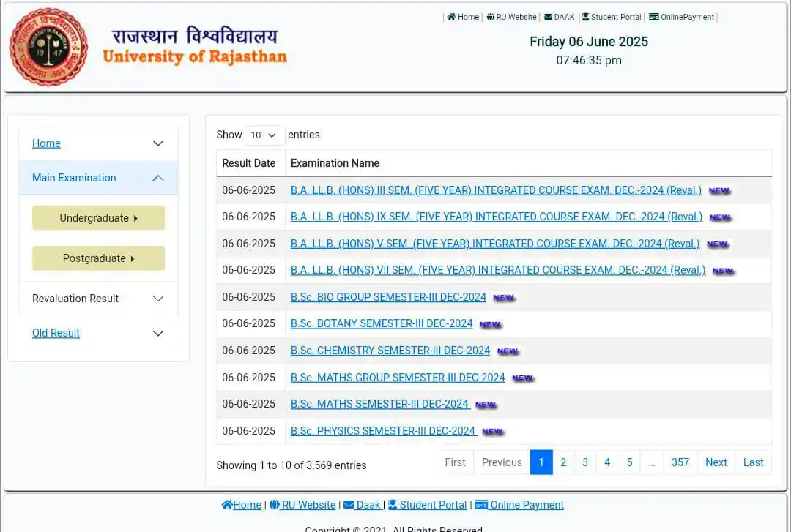Open the Revaluation Result sidebar menu item

click(x=75, y=299)
